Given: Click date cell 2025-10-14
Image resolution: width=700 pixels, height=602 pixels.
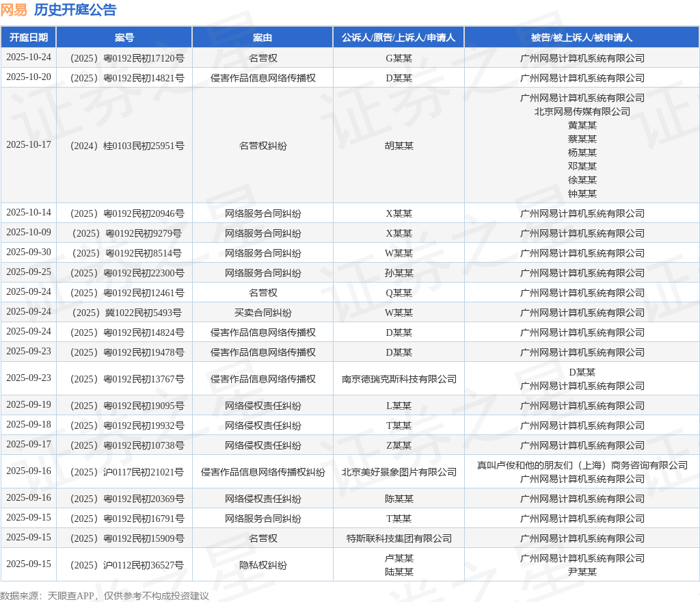Looking at the screenshot, I should [x=29, y=213].
